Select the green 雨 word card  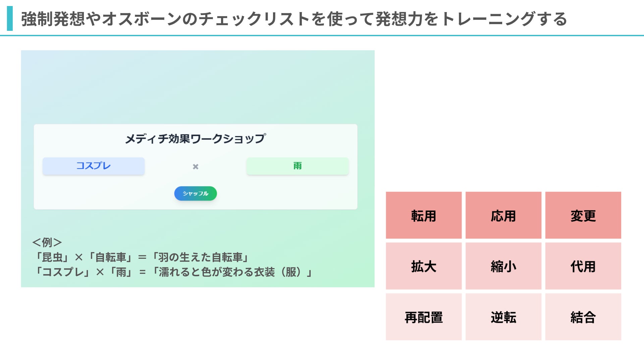tap(298, 166)
